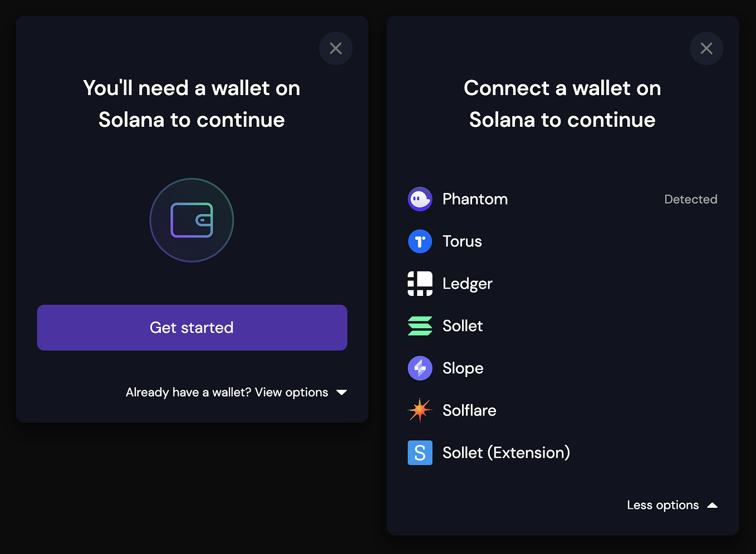Click the Less options chevron arrow
756x554 pixels.
point(712,505)
